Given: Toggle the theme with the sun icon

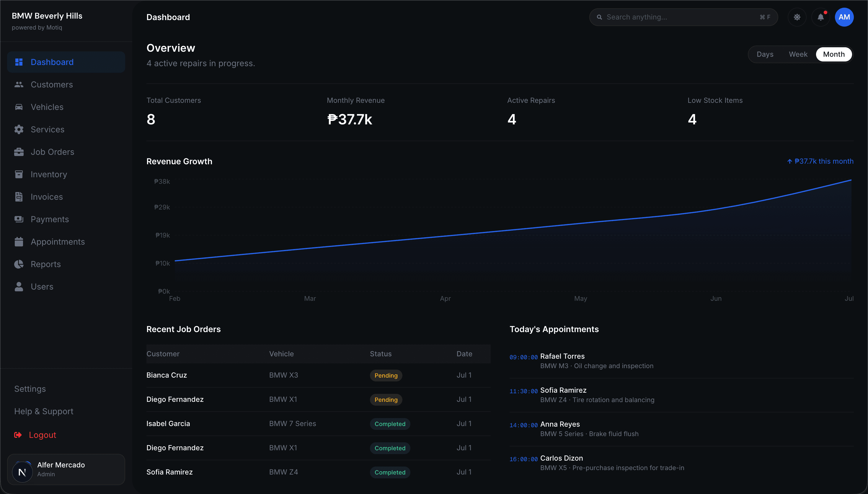Looking at the screenshot, I should 797,17.
